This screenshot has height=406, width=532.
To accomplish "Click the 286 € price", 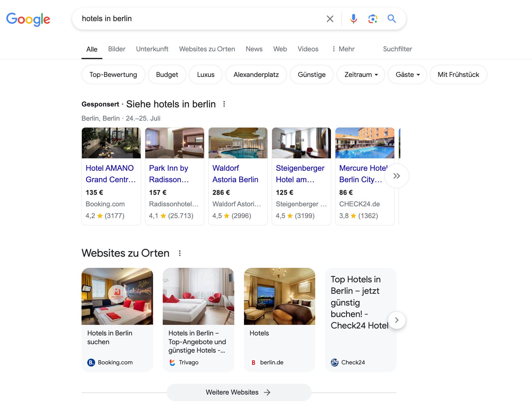I will coord(221,192).
